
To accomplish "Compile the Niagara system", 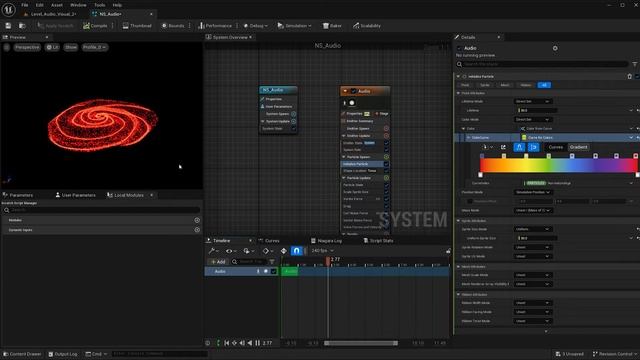I will (95, 26).
